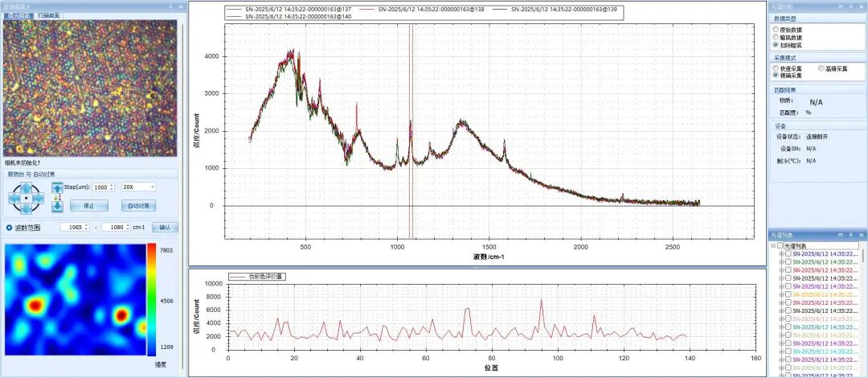Check the root 光谱列表 checkbox
The image size is (868, 378).
tap(780, 245)
